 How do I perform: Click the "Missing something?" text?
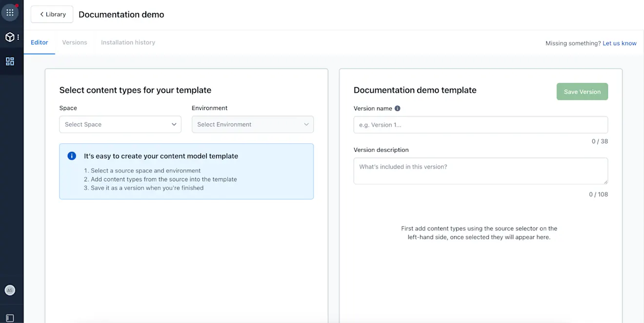click(573, 43)
